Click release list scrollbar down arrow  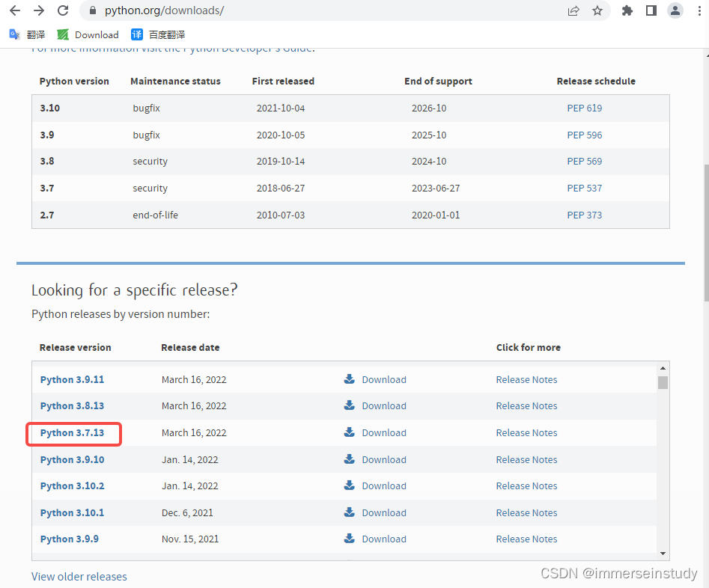663,553
